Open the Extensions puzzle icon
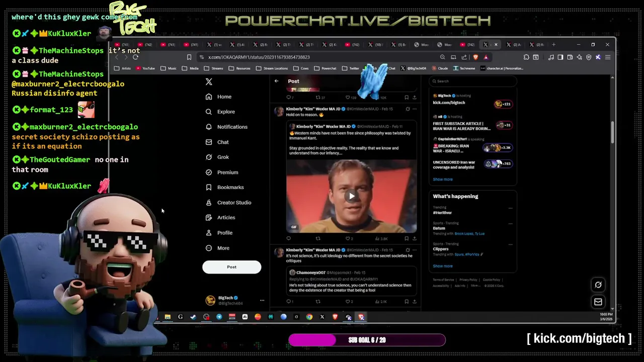644x362 pixels. coord(526,57)
